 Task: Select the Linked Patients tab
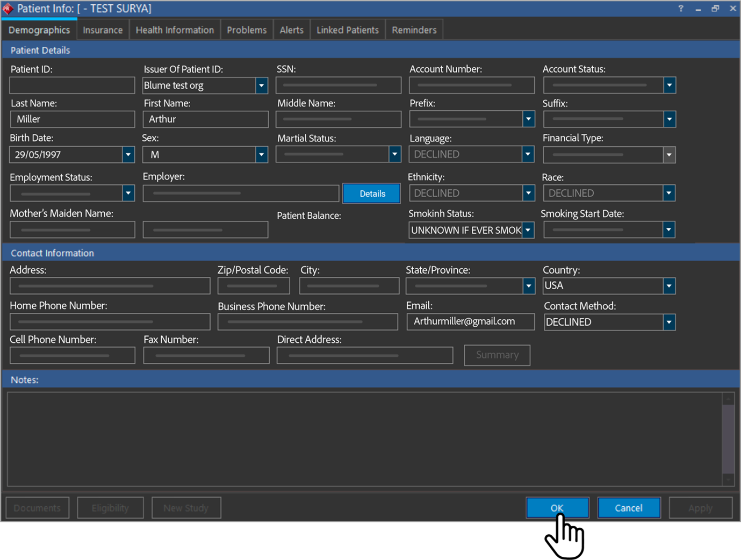(x=347, y=30)
